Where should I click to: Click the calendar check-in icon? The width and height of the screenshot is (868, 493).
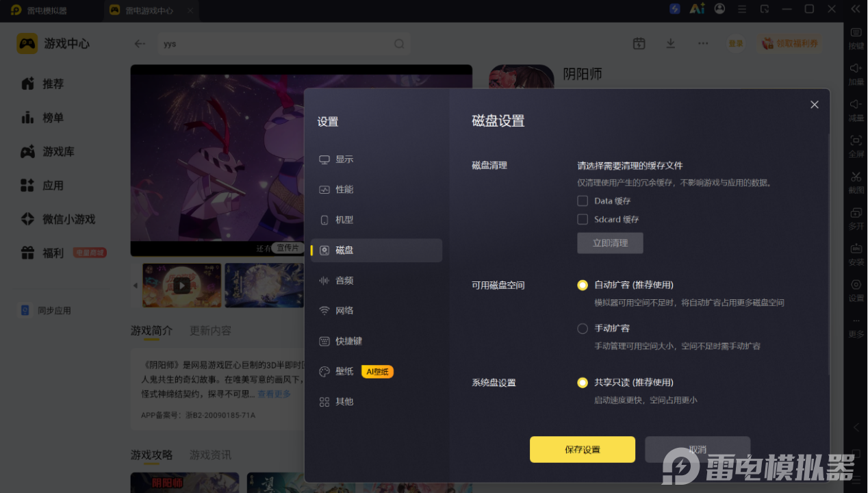[x=639, y=43]
